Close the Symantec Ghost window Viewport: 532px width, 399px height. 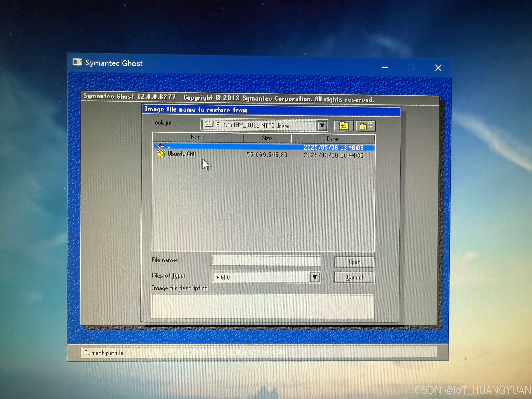pos(438,68)
